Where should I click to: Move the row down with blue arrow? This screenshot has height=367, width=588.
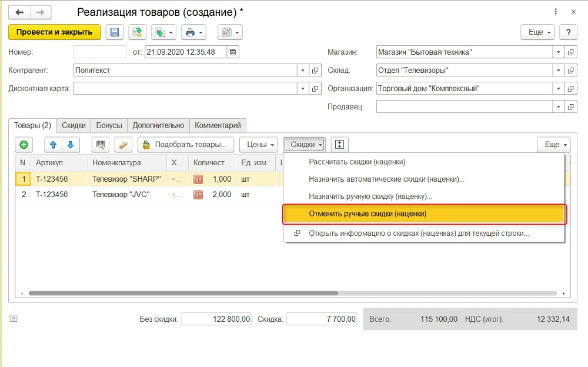coord(71,145)
